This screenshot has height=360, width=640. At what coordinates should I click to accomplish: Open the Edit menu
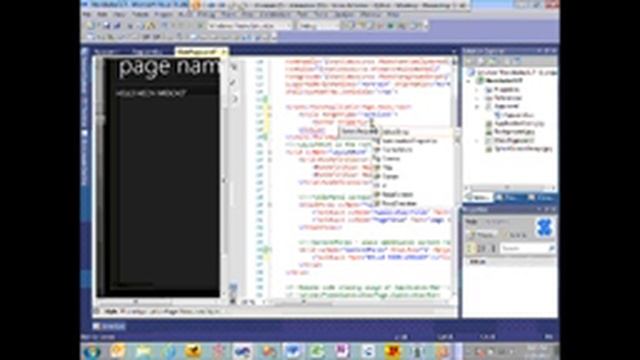(x=102, y=15)
